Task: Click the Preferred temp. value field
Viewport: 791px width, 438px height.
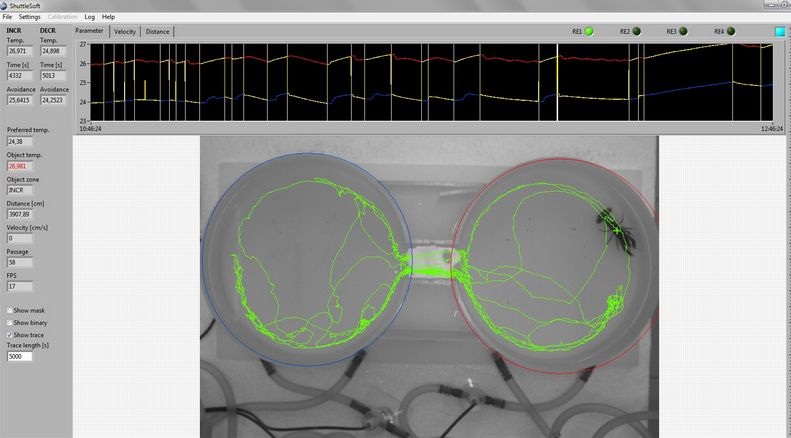Action: (x=20, y=142)
